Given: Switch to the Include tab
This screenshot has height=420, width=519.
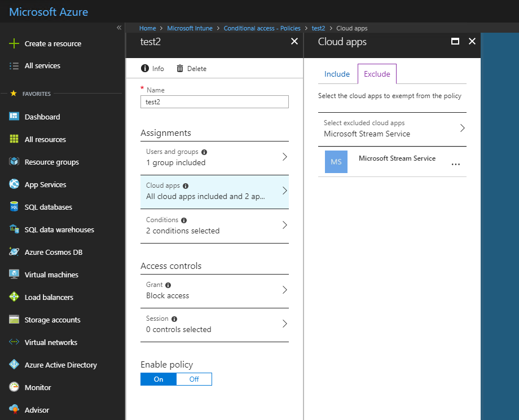Looking at the screenshot, I should click(x=337, y=73).
